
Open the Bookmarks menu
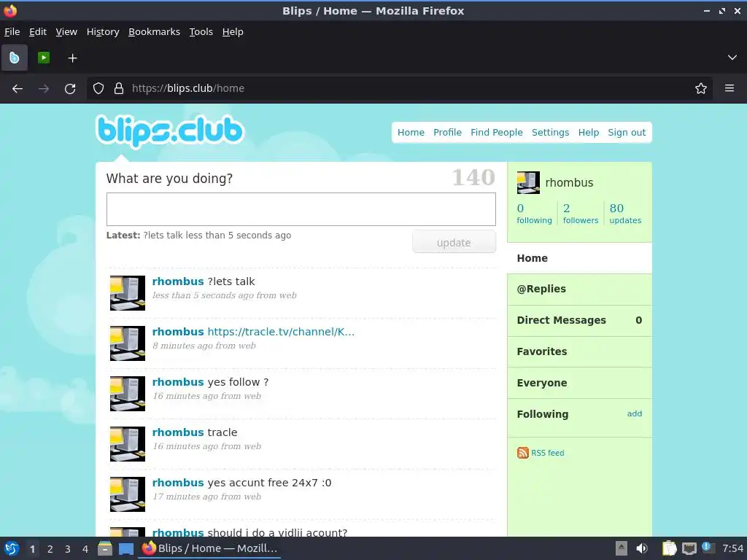coord(155,32)
